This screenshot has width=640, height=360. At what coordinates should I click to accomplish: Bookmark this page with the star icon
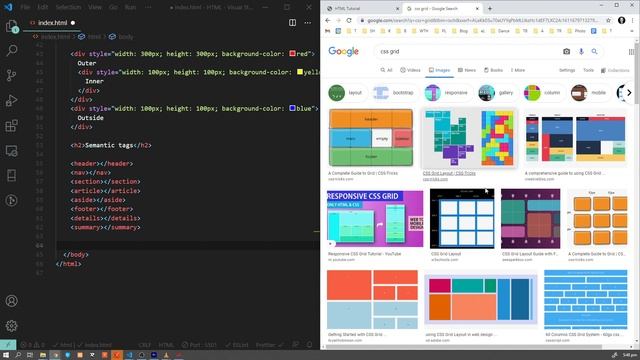(609, 20)
